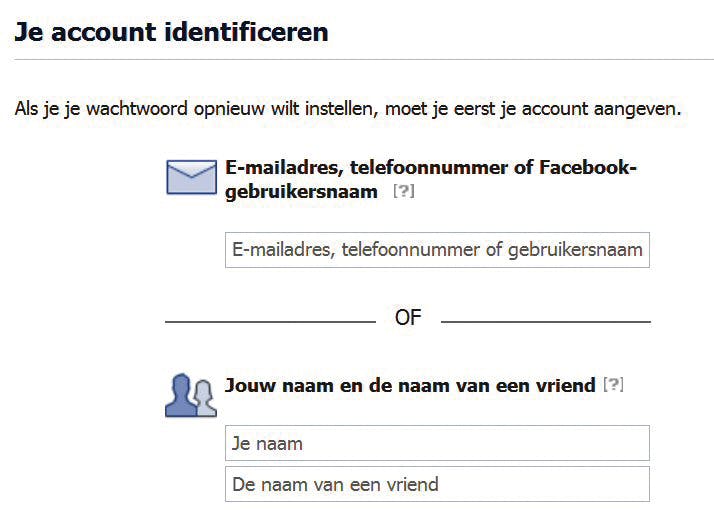Click the horizontal rule under the heading
Viewport: 714px width, 519px height.
click(x=357, y=60)
